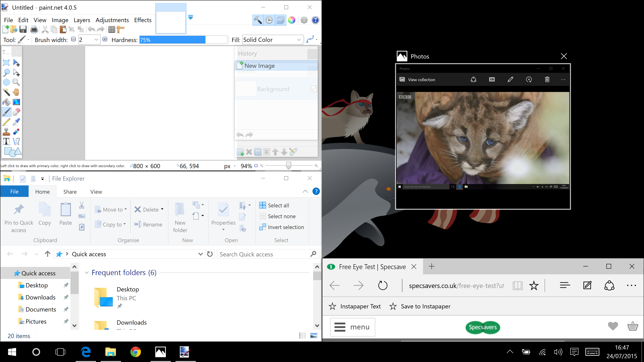The width and height of the screenshot is (644, 362).
Task: Switch to the Share ribbon tab
Action: click(x=70, y=192)
